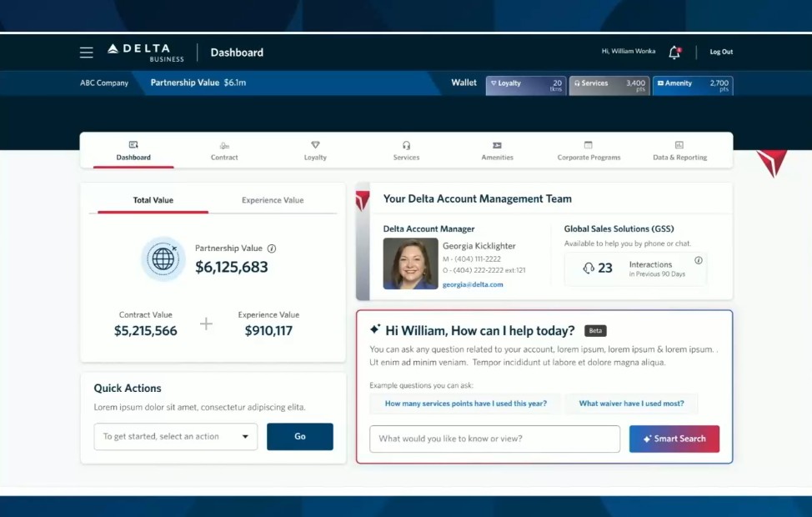Click the georgia@delta.com email link
Viewport: 812px width, 517px height.
473,284
